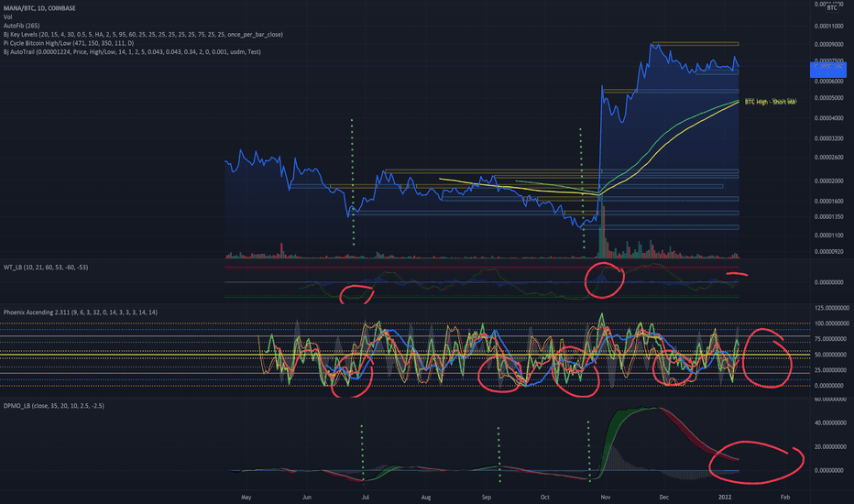The image size is (854, 504).
Task: Select the Vol indicator legend
Action: 7,16
